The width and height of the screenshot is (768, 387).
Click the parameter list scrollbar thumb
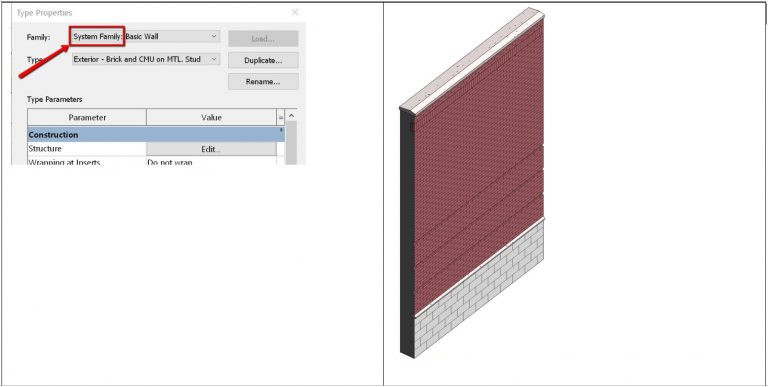[x=291, y=143]
